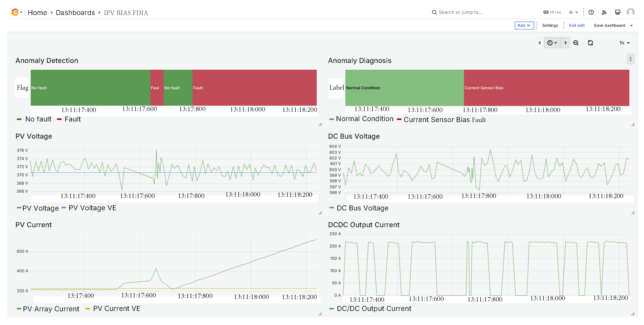
Task: Shift time range backward with left arrow
Action: 539,43
